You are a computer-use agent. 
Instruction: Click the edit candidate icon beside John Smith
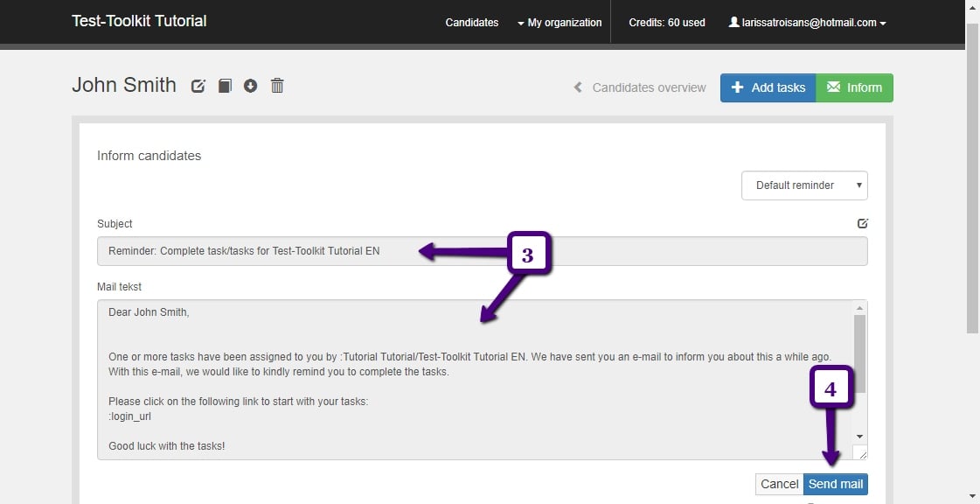(198, 86)
